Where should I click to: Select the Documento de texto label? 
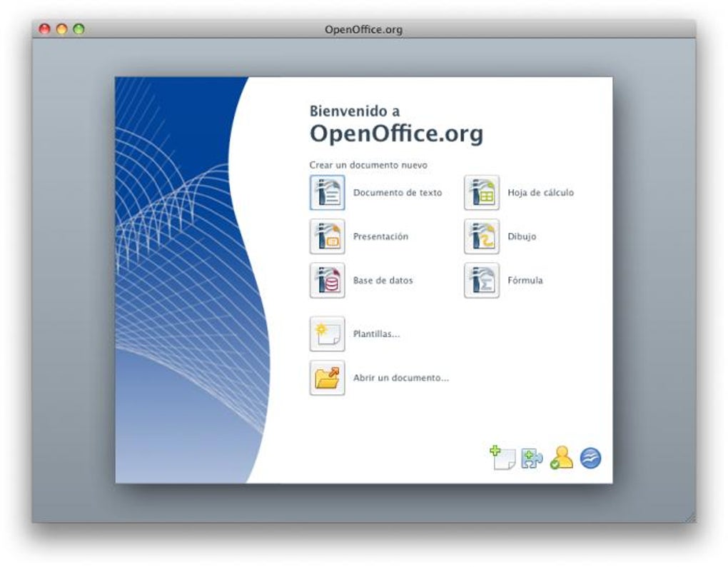pos(398,193)
